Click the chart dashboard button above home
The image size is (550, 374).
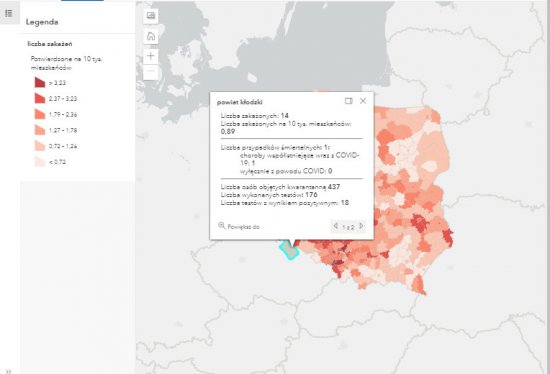coord(151,16)
